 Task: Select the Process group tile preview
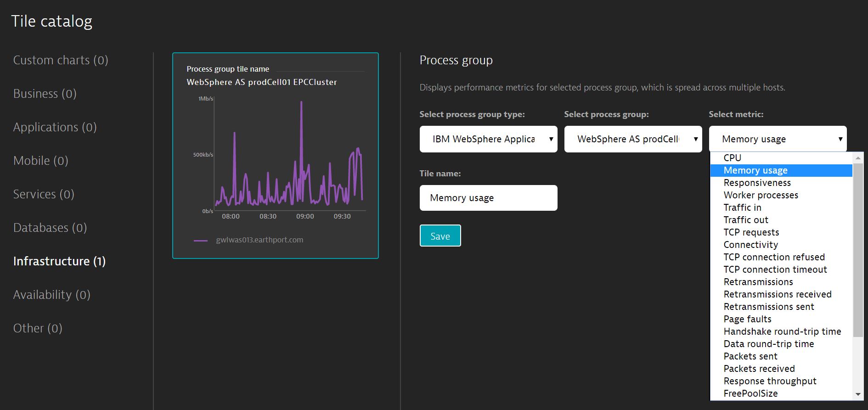(x=276, y=156)
